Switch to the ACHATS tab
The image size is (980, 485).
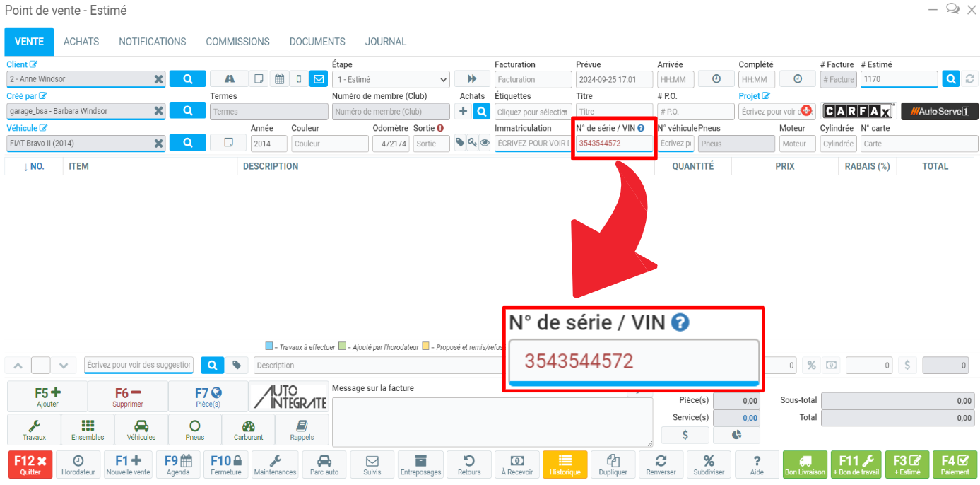[81, 42]
